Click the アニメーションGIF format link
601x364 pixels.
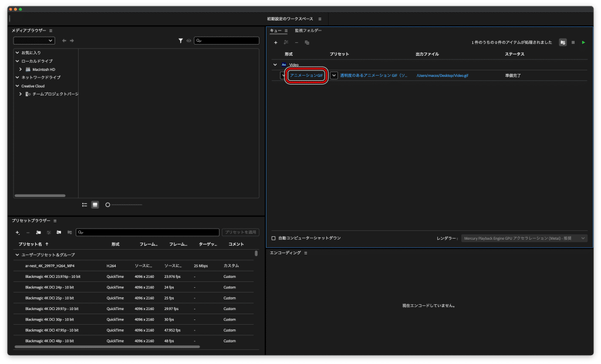click(306, 76)
